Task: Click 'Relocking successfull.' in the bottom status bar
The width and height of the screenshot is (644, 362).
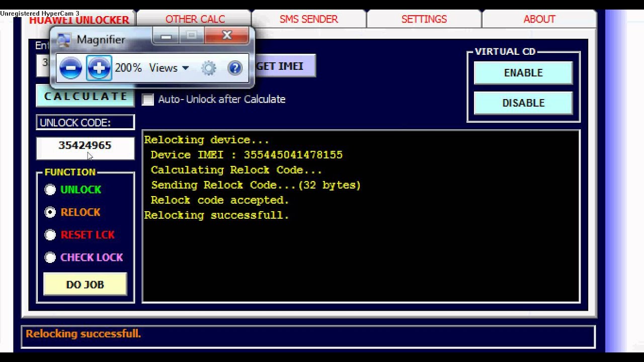Action: click(83, 334)
